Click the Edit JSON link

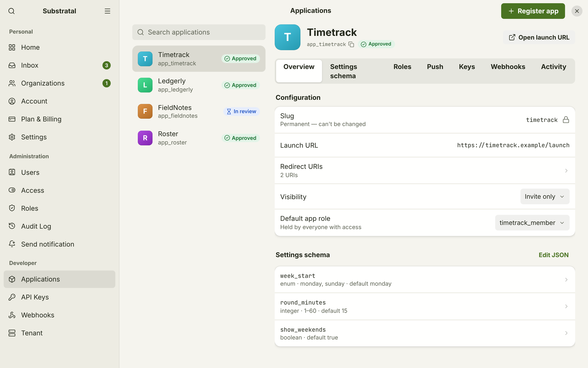click(x=554, y=255)
